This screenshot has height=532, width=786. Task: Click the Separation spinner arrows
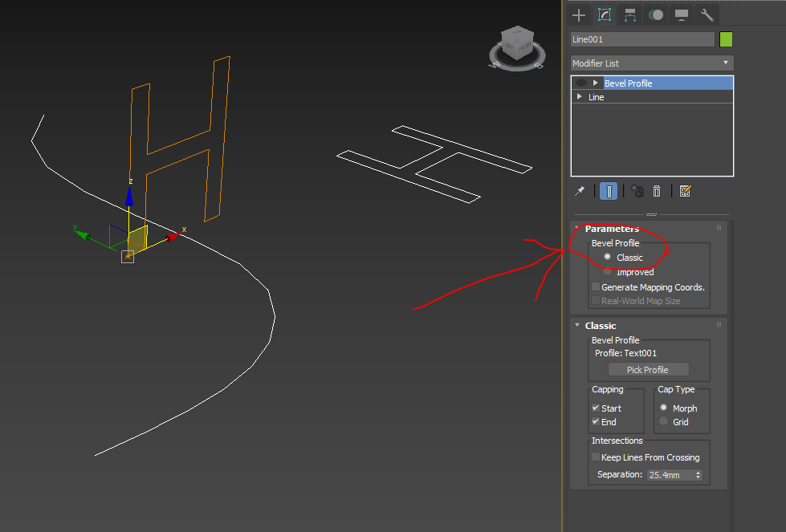698,475
